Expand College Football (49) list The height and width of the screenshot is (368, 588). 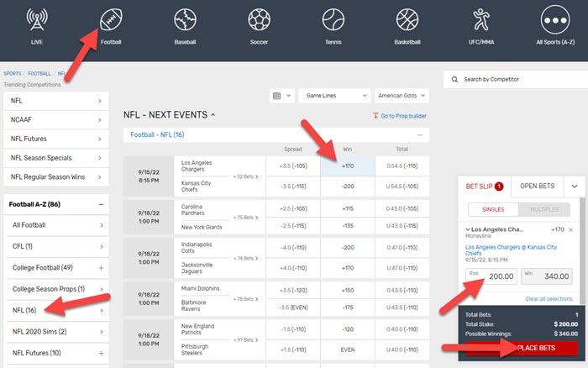tap(101, 267)
